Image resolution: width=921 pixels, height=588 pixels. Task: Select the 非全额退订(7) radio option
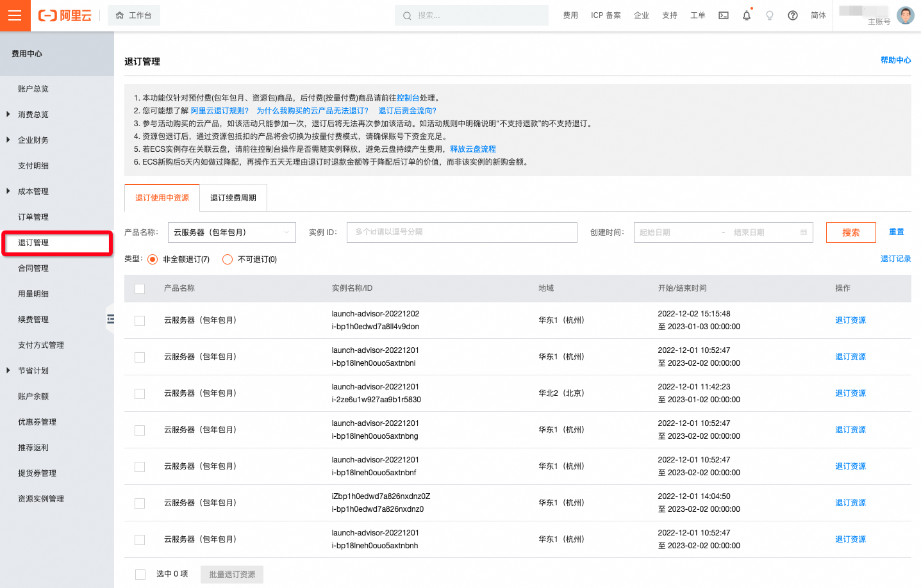(153, 259)
